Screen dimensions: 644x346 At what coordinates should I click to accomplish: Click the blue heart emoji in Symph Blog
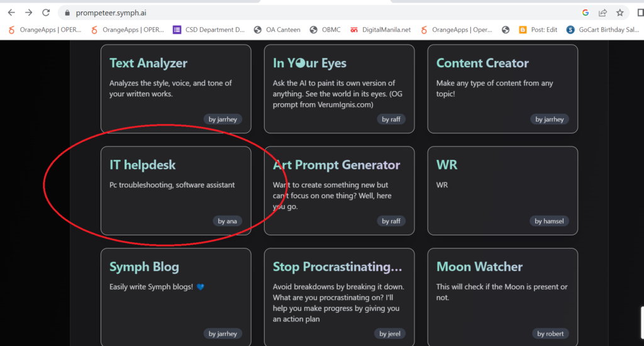pyautogui.click(x=201, y=287)
